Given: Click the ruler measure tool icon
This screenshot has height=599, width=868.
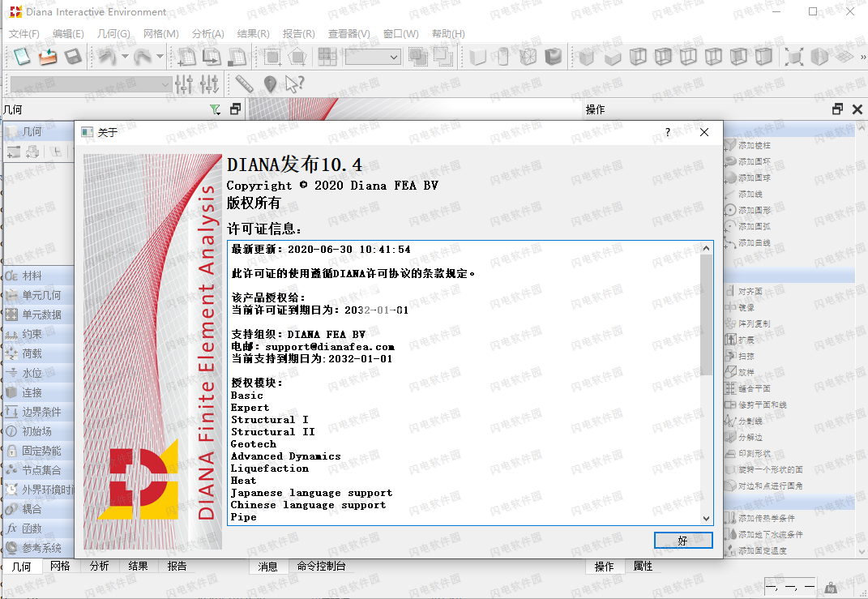Looking at the screenshot, I should (244, 84).
